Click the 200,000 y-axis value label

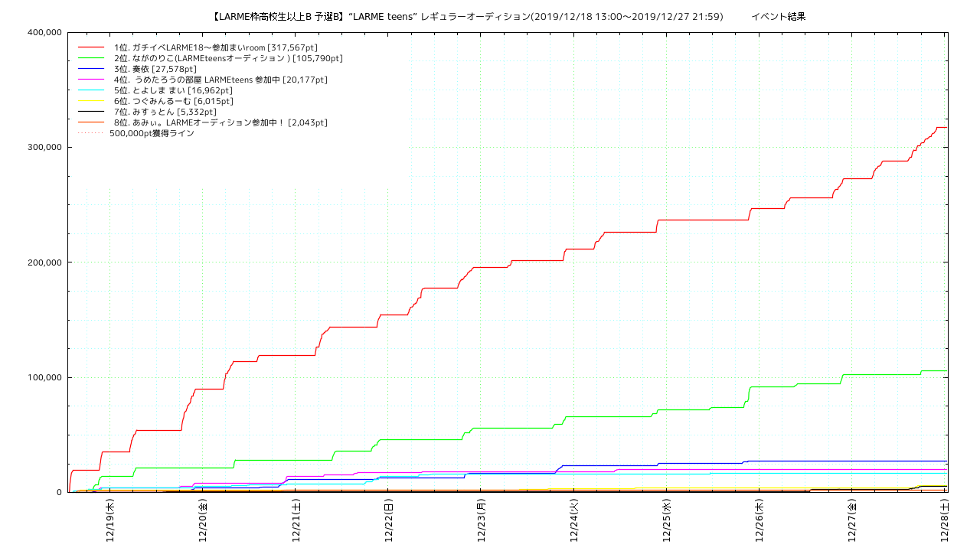point(44,262)
